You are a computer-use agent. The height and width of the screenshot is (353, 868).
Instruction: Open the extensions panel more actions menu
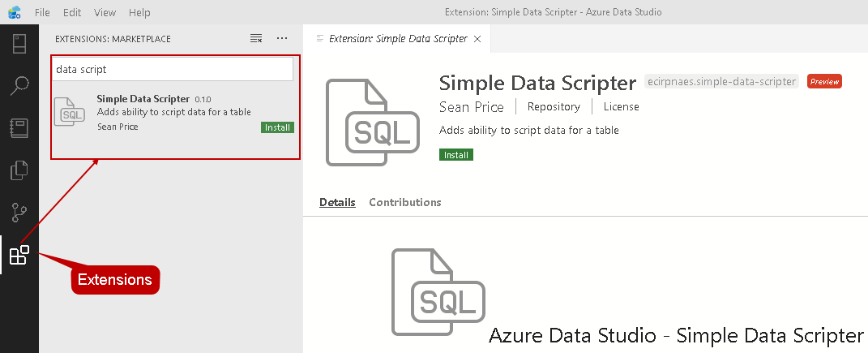(282, 38)
